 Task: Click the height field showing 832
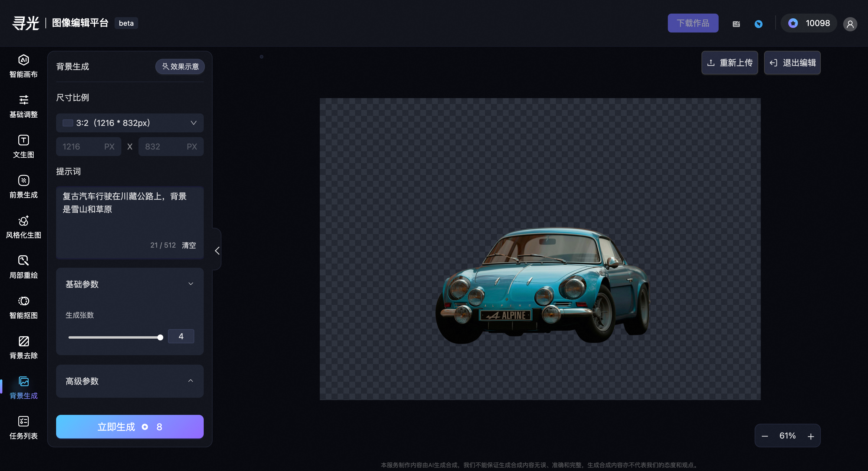171,146
